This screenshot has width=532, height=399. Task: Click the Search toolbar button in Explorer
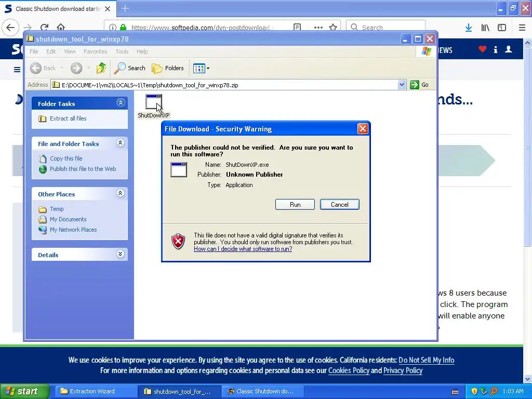pyautogui.click(x=129, y=68)
